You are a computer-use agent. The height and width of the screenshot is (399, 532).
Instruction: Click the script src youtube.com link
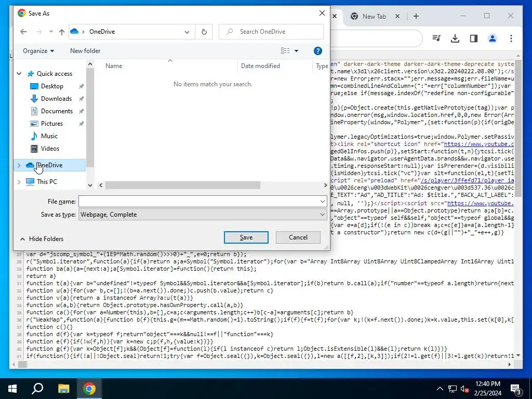coord(481,203)
